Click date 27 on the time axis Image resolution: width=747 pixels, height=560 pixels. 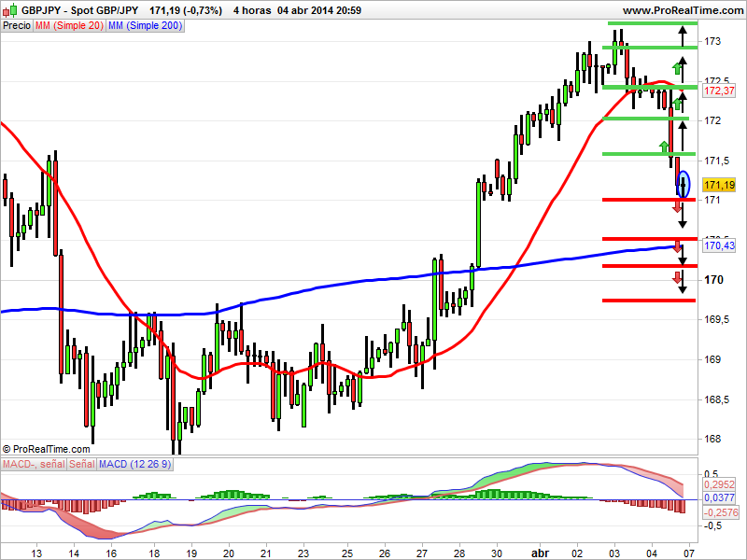click(422, 553)
